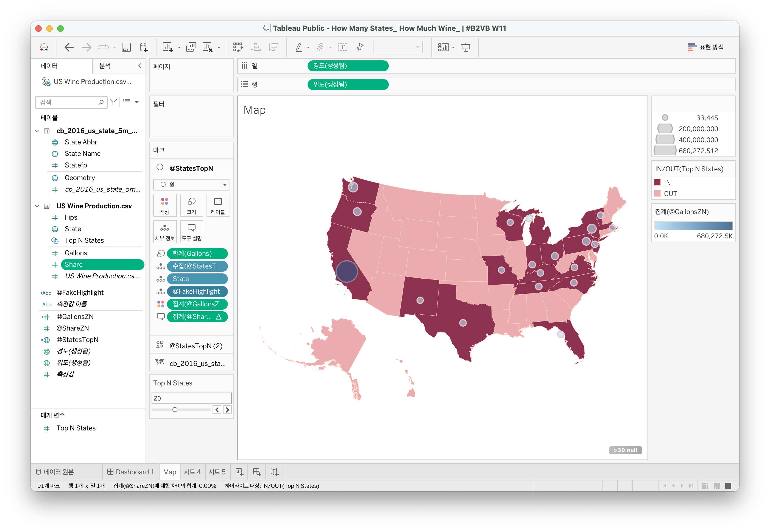Click the Swap Rows and Columns icon
Screen dimensions: 770x532
(x=238, y=47)
